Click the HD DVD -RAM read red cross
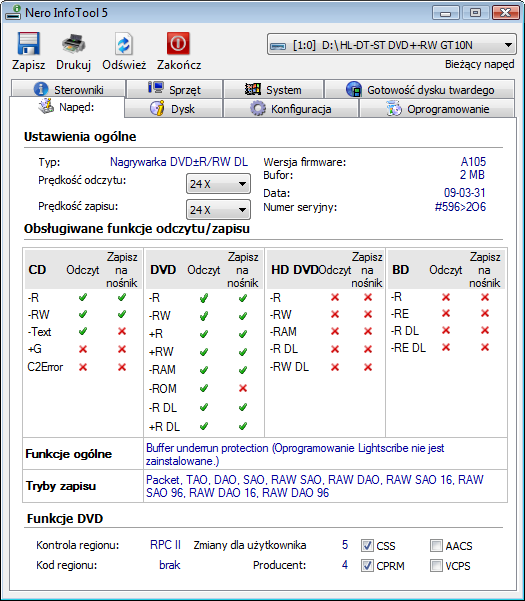Viewport: 525px width, 601px height. click(335, 331)
